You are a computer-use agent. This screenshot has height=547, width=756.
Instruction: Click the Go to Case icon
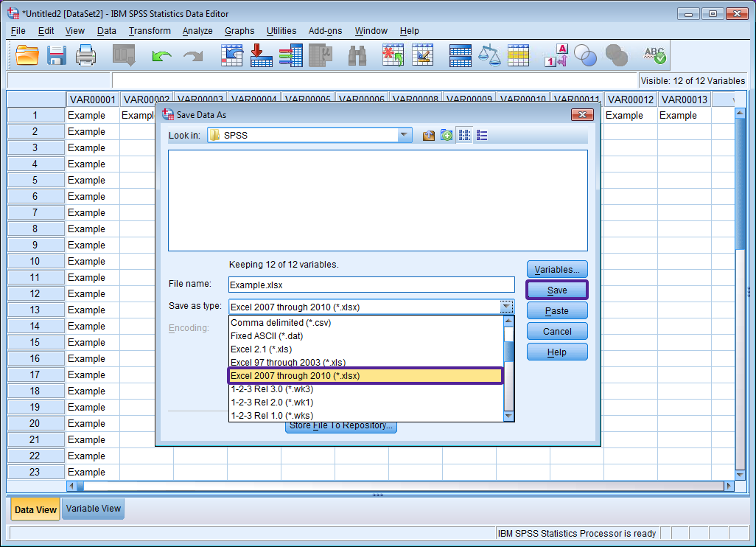[x=232, y=55]
